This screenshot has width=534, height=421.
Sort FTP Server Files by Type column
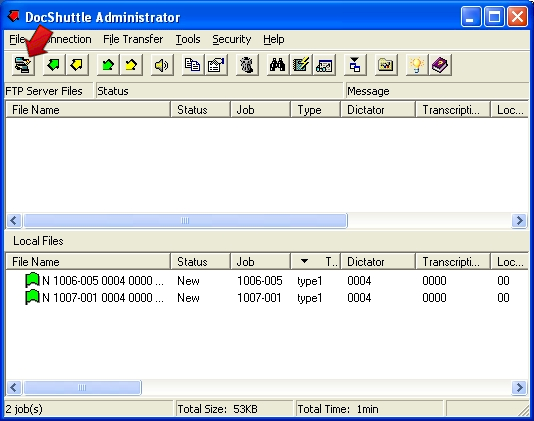[316, 110]
